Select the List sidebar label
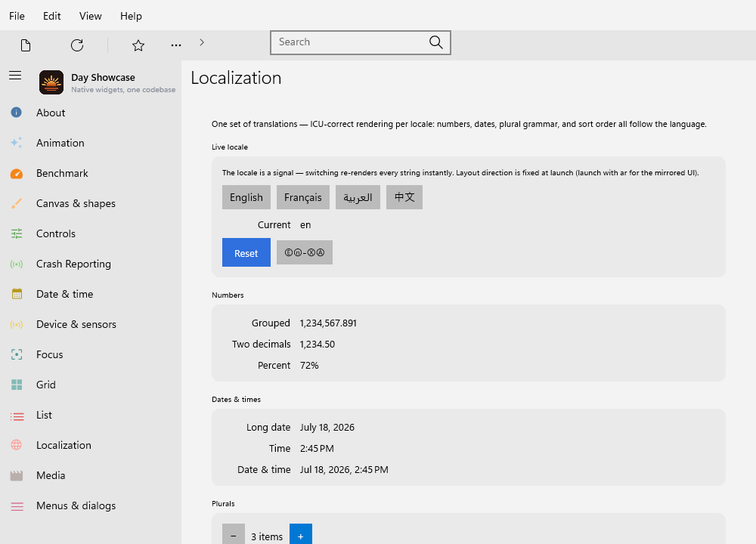Image resolution: width=756 pixels, height=544 pixels. (44, 415)
